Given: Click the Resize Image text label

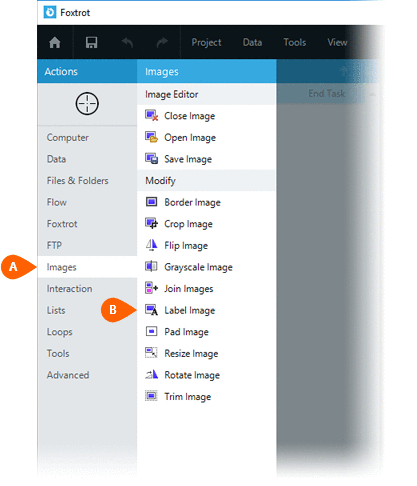Looking at the screenshot, I should pos(191,353).
